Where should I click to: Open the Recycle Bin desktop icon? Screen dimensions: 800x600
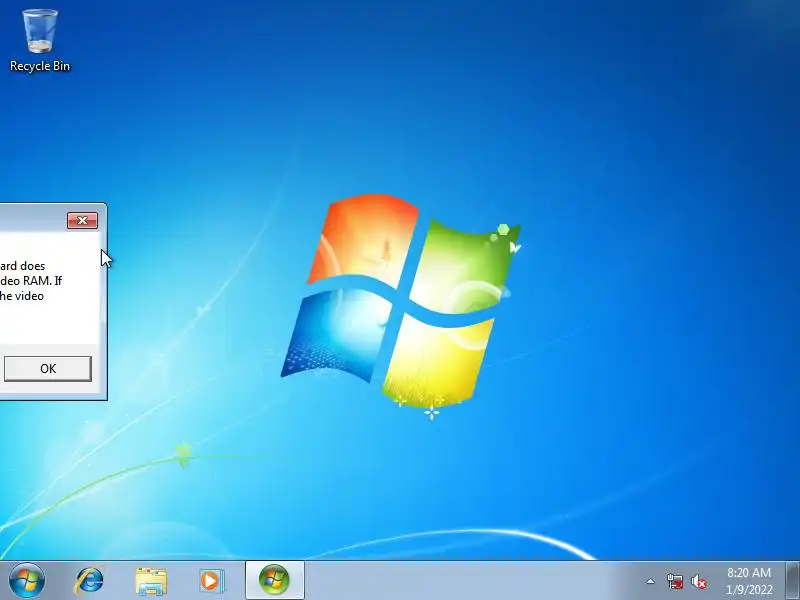[x=40, y=41]
